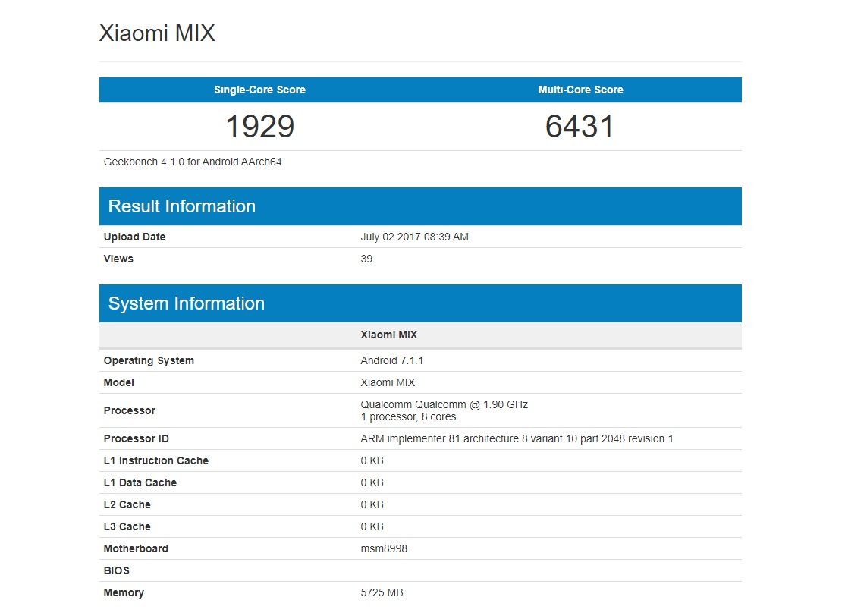Image resolution: width=845 pixels, height=616 pixels.
Task: Select the Upload Date label
Action: point(134,237)
